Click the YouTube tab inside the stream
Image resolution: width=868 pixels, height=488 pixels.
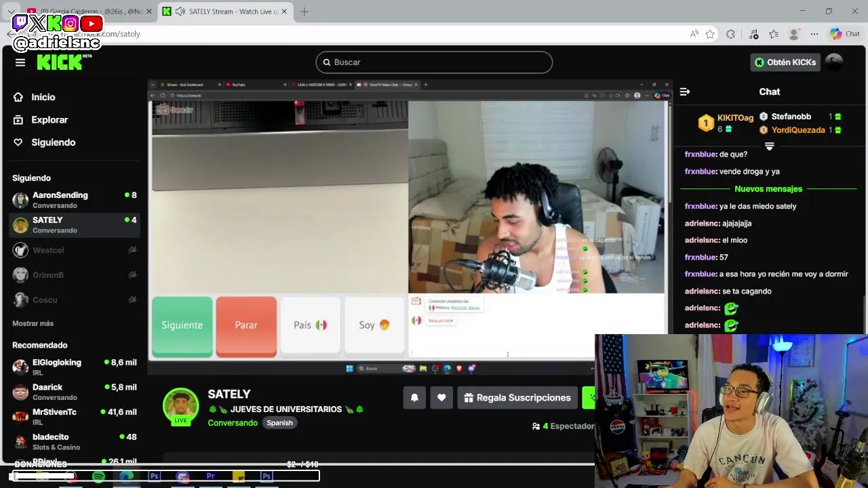pos(256,85)
